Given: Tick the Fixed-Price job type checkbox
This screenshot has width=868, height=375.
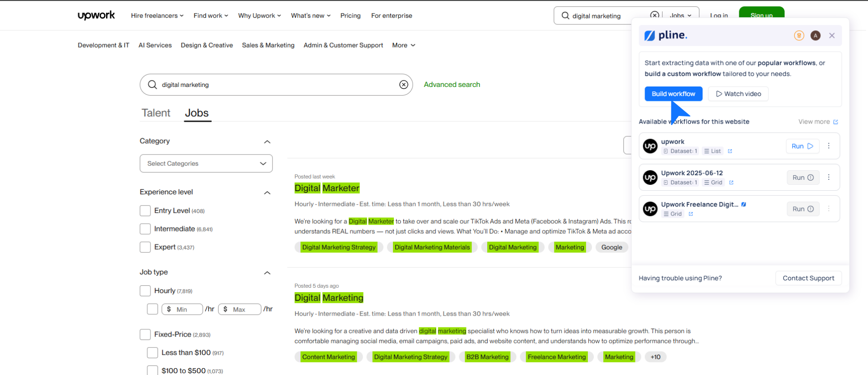Looking at the screenshot, I should click(x=145, y=335).
